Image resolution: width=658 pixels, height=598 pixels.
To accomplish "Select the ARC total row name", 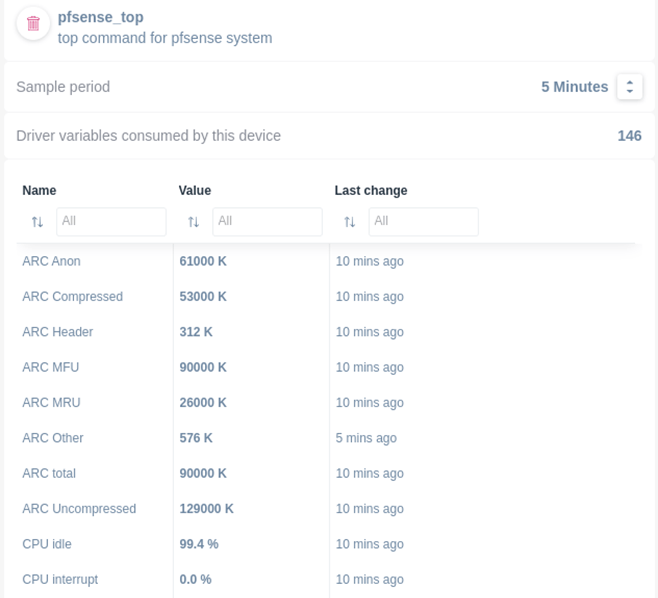I will (x=49, y=473).
